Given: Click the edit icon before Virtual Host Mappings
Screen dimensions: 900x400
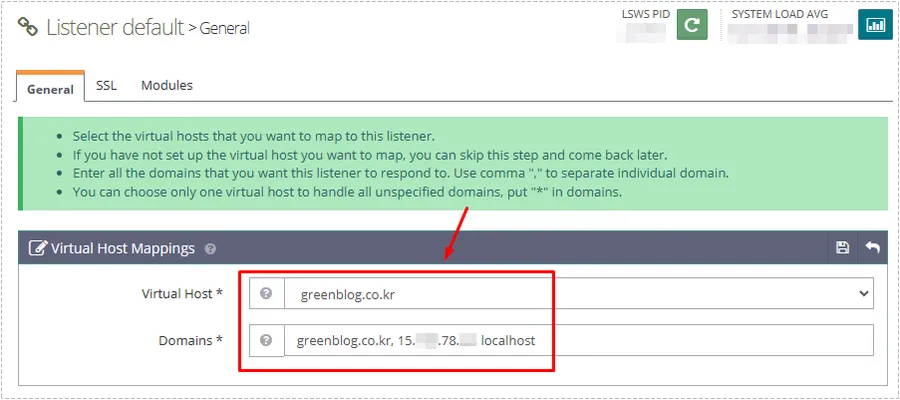Looking at the screenshot, I should (38, 248).
